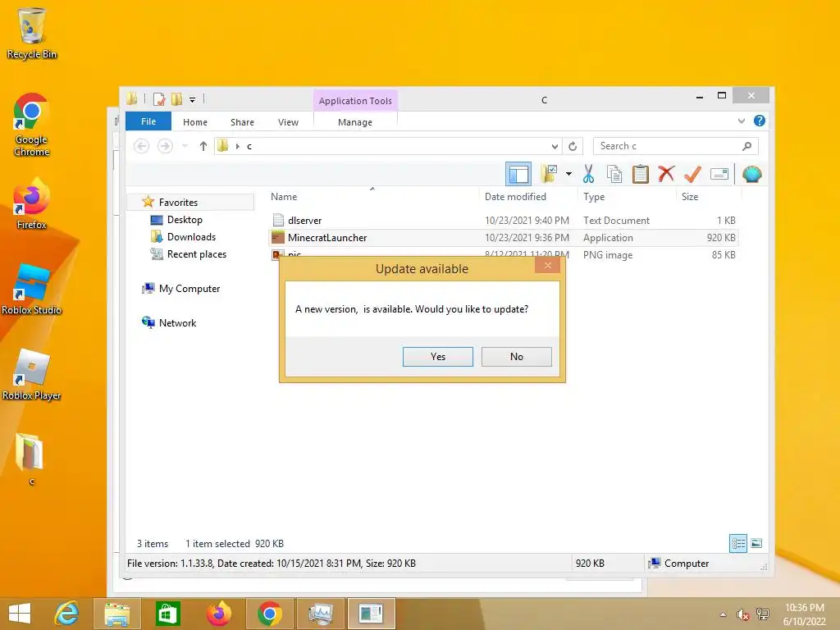840x630 pixels.
Task: Click the orange checkmark Properties icon
Action: pyautogui.click(x=692, y=174)
